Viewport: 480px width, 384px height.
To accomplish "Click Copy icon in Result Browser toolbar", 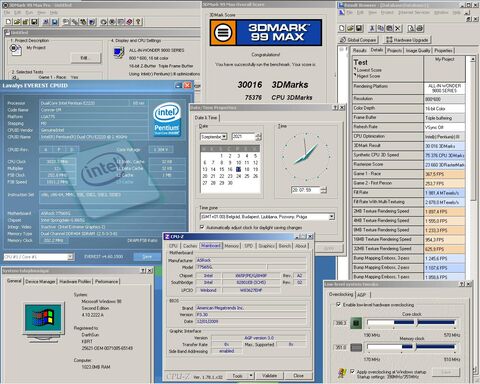I will [381, 28].
